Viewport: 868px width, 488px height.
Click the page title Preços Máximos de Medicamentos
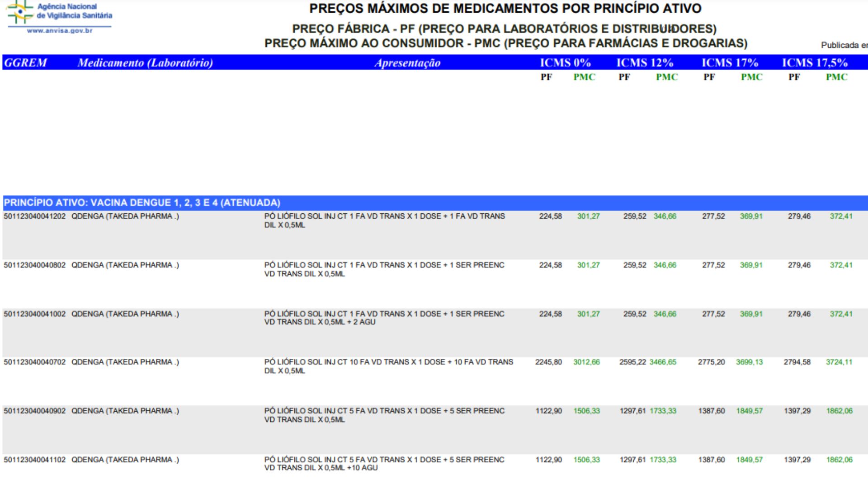(505, 9)
